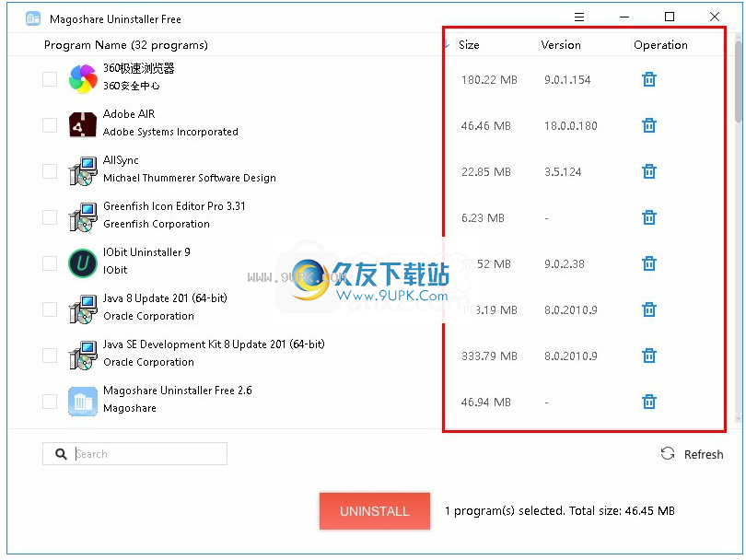Close the Magoshare Uninstaller window
Viewport: 746px width, 560px height.
[x=714, y=17]
